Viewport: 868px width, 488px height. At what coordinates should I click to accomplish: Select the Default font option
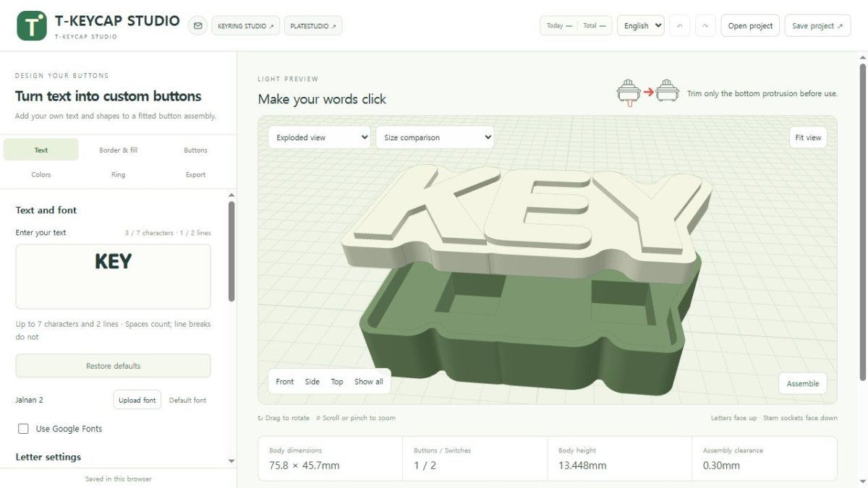pyautogui.click(x=188, y=400)
